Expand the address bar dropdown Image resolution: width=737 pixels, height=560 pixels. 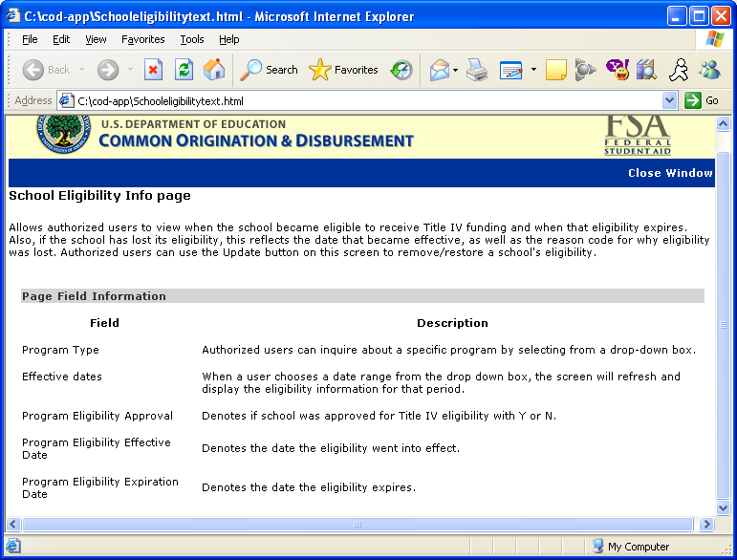[x=669, y=100]
